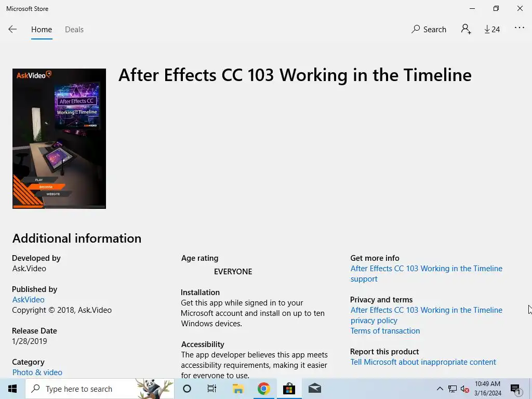Tell Microsoft about inappropriate content
This screenshot has height=399, width=532.
click(423, 362)
